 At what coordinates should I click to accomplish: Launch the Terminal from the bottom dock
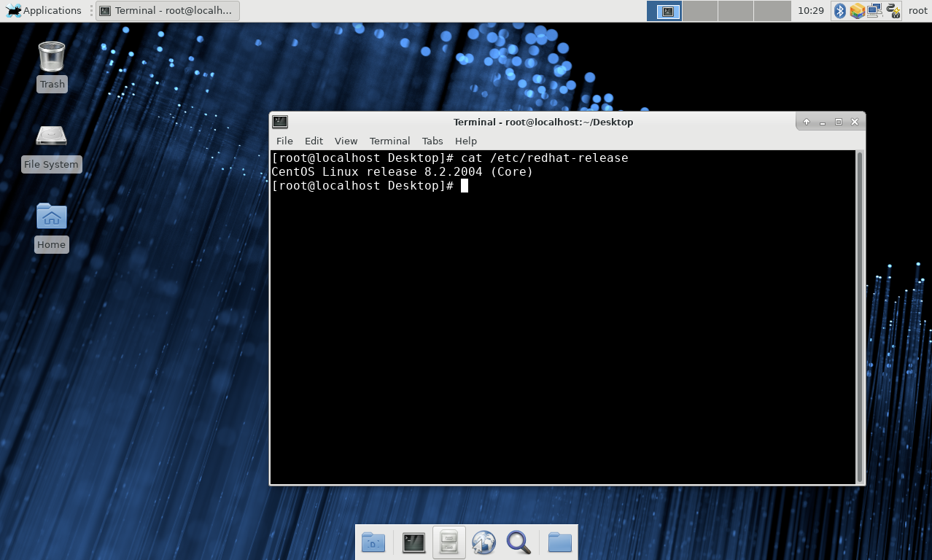(413, 542)
